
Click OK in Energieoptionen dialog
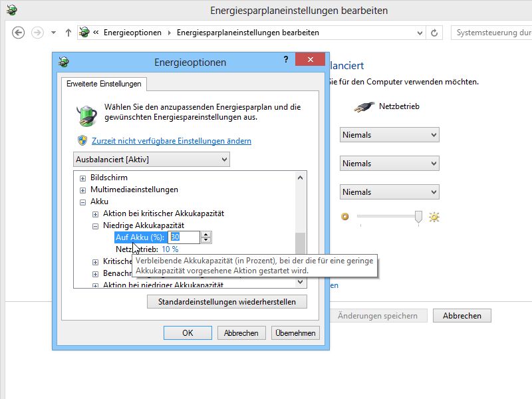tap(188, 333)
